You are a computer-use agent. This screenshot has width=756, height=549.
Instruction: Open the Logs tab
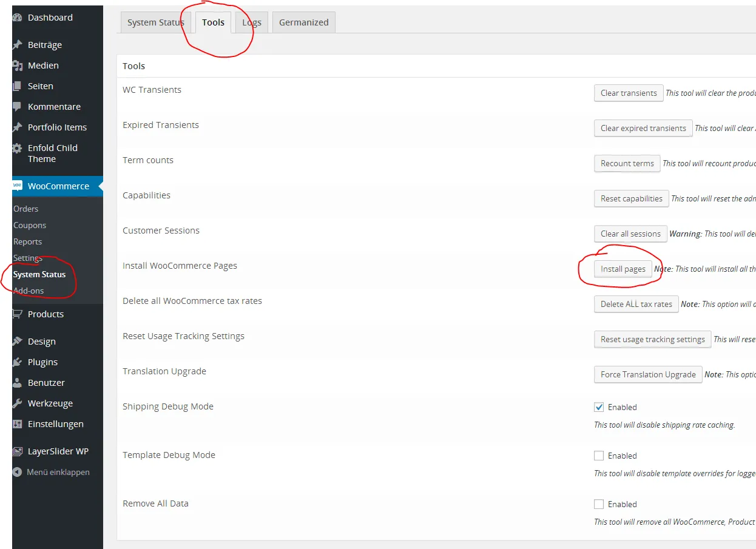[252, 22]
